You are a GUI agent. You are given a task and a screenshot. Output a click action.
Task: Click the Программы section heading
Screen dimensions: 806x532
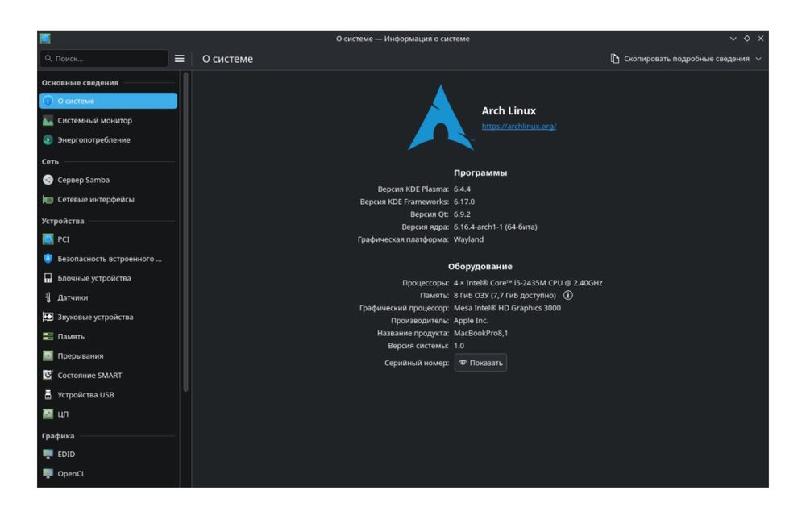coord(480,173)
